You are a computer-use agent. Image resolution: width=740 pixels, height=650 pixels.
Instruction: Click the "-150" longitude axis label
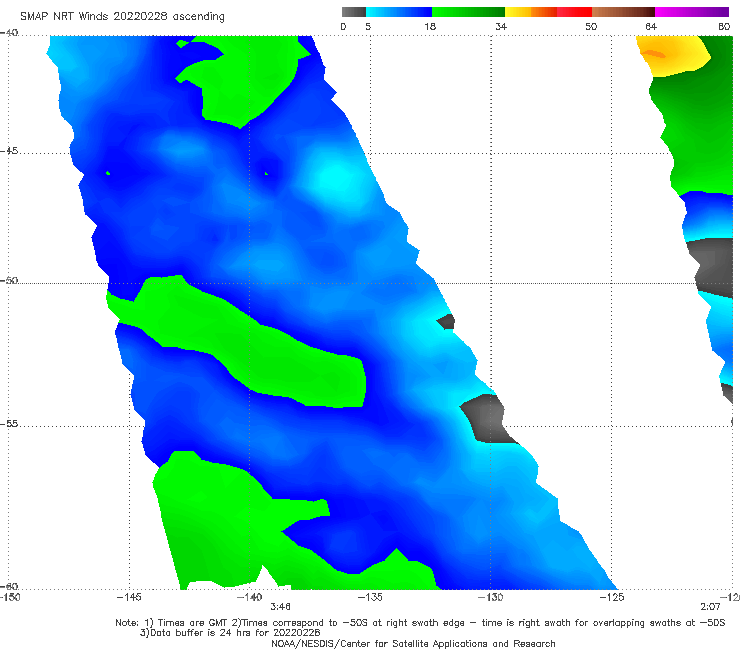click(x=10, y=597)
